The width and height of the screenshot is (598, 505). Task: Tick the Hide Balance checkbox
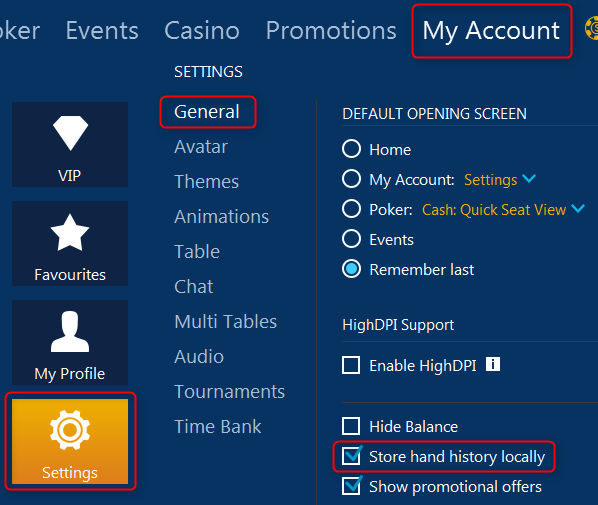[351, 426]
